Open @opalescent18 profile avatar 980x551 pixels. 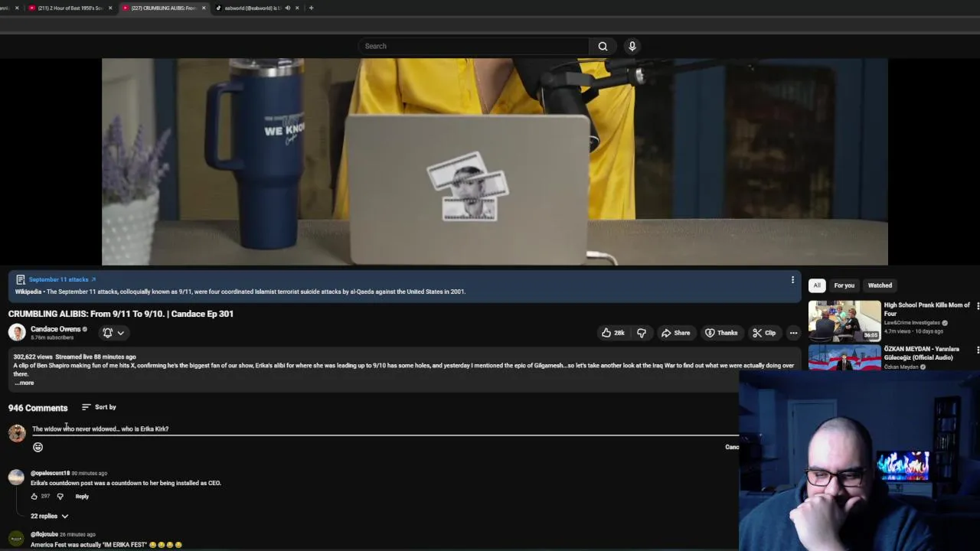(x=16, y=478)
